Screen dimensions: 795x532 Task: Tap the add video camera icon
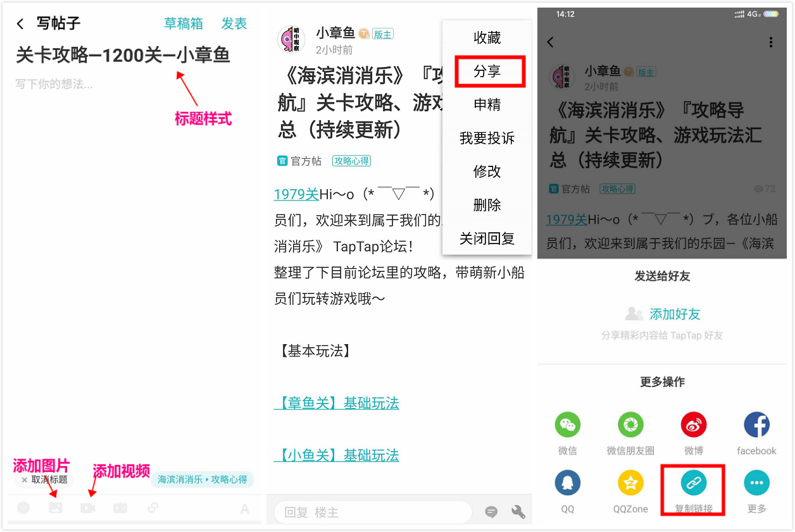(x=88, y=507)
